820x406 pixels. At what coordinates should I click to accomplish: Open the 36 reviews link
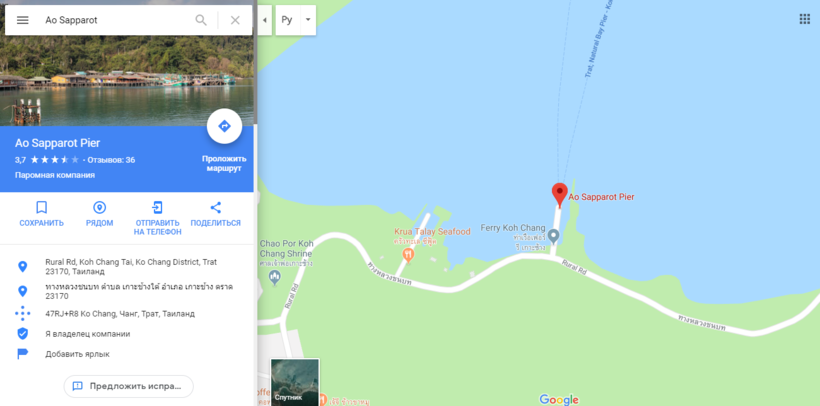(x=111, y=160)
